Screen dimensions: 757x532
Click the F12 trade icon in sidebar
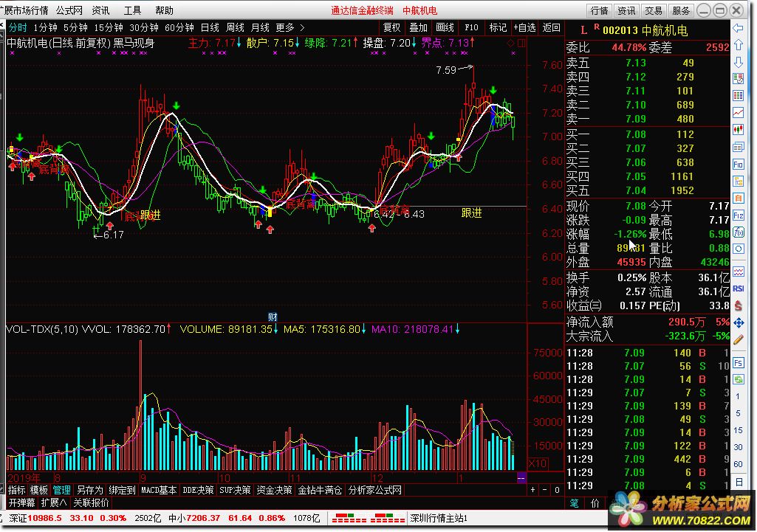click(739, 215)
